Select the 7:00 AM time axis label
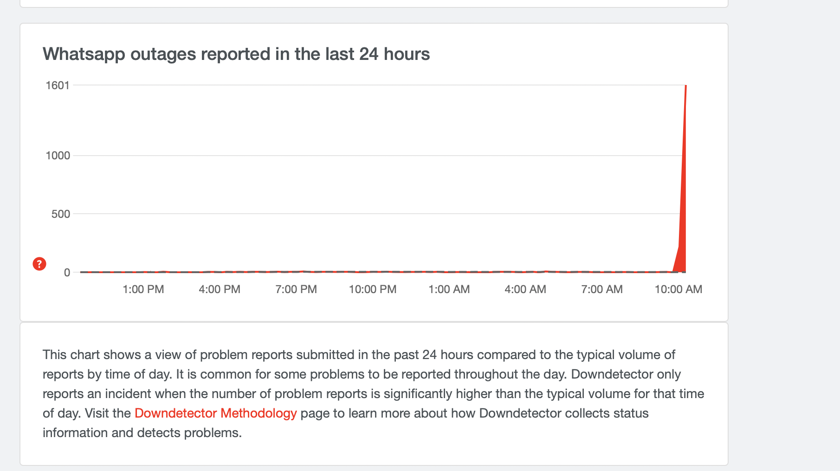Viewport: 840px width, 471px height. point(601,289)
